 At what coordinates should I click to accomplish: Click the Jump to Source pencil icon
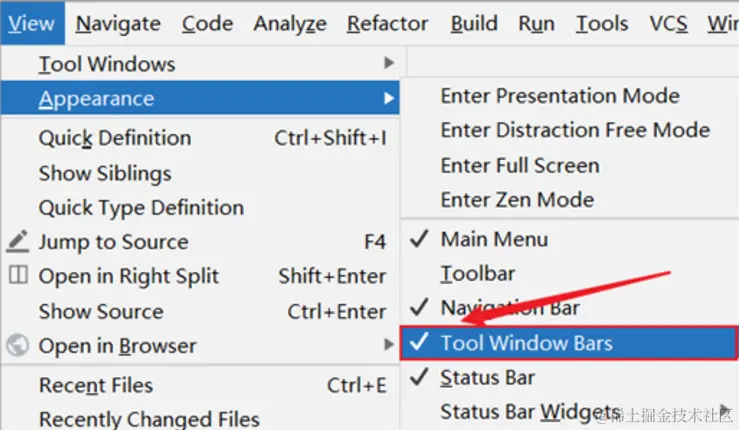[x=18, y=242]
